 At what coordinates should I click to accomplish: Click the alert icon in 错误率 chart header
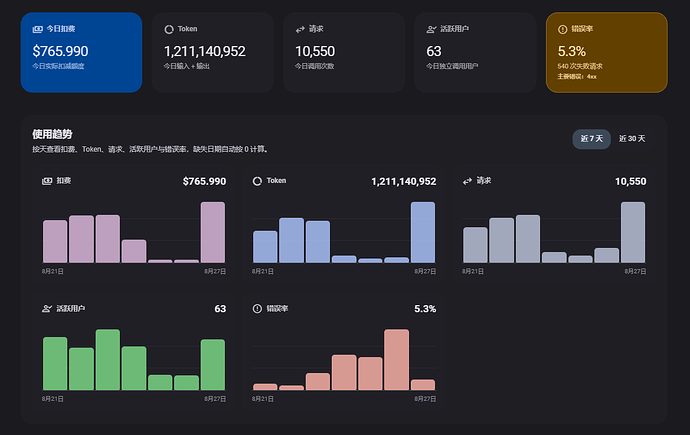(x=257, y=309)
